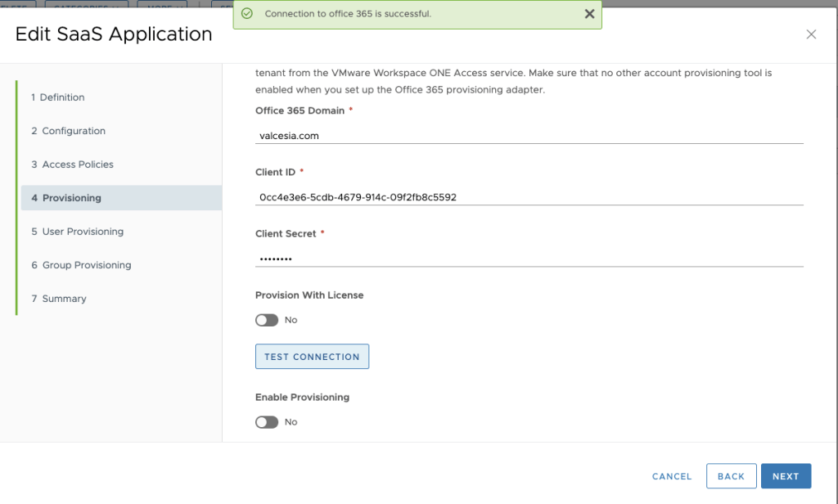
Task: Click the Office 365 Domain field
Action: pyautogui.click(x=529, y=136)
